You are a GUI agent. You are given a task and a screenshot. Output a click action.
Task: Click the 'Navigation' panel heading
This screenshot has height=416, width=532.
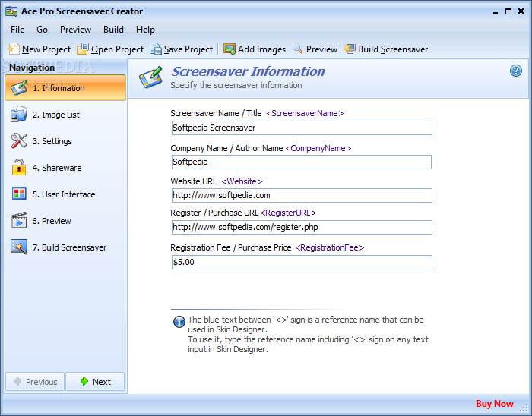32,68
